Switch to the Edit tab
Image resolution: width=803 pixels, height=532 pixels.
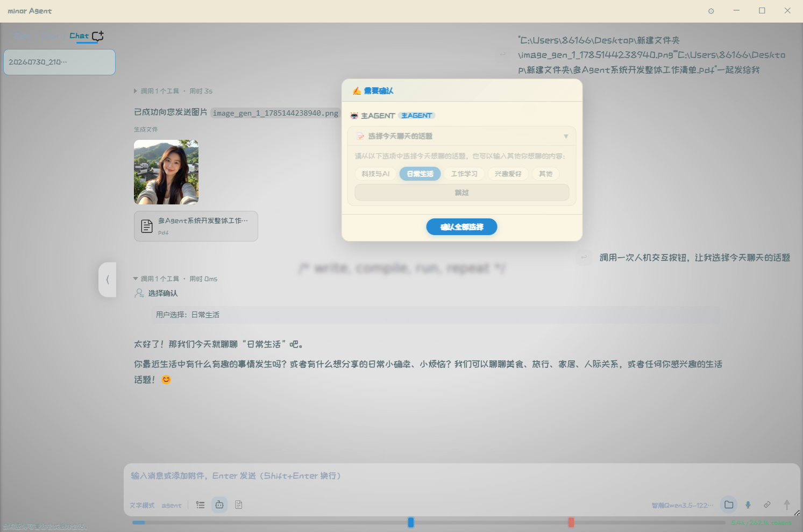pyautogui.click(x=22, y=36)
